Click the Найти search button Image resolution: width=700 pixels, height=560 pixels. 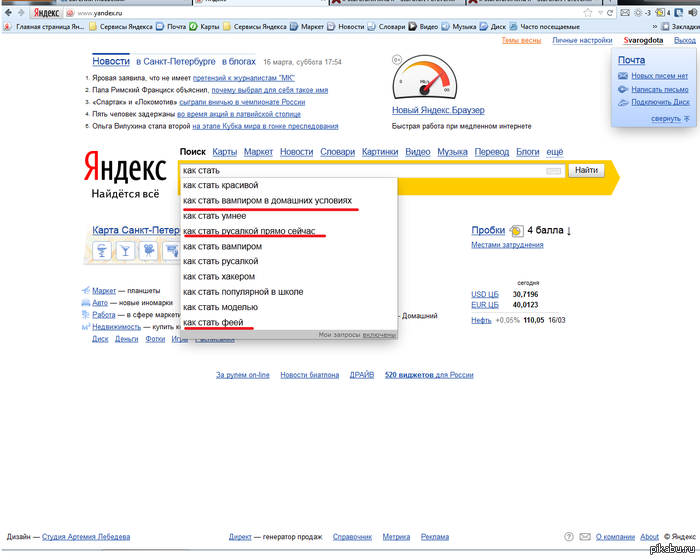click(x=586, y=170)
